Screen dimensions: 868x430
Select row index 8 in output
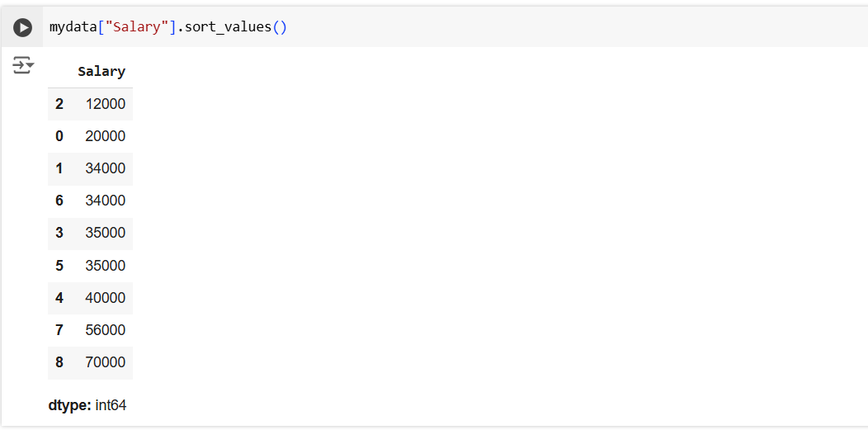pos(59,362)
